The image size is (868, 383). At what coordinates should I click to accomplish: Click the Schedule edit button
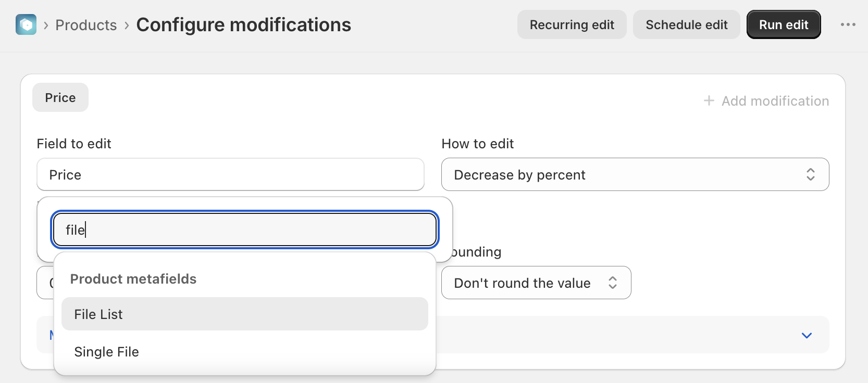point(686,24)
